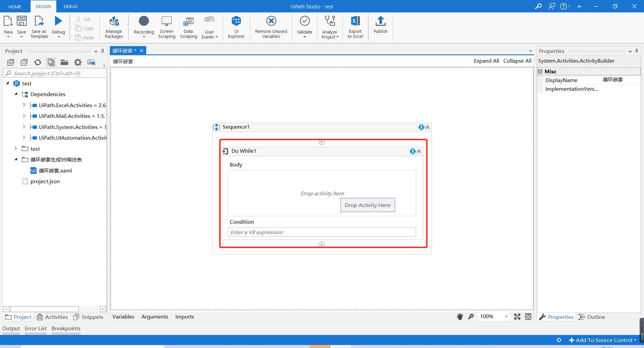Click the Sequence1 warning icon
644x348 pixels.
pos(421,127)
